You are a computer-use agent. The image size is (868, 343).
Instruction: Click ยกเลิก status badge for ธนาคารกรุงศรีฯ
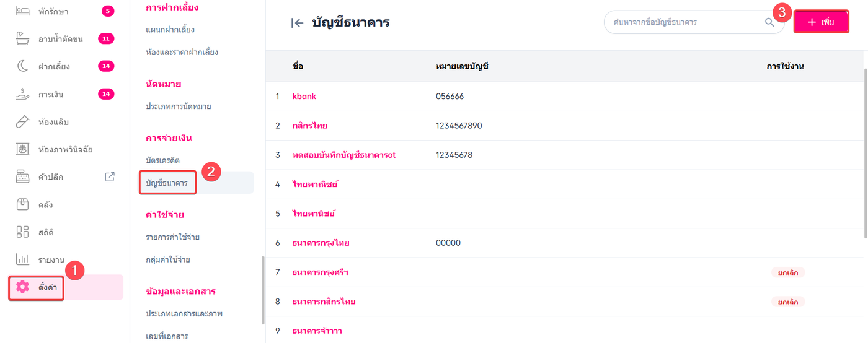click(x=787, y=272)
